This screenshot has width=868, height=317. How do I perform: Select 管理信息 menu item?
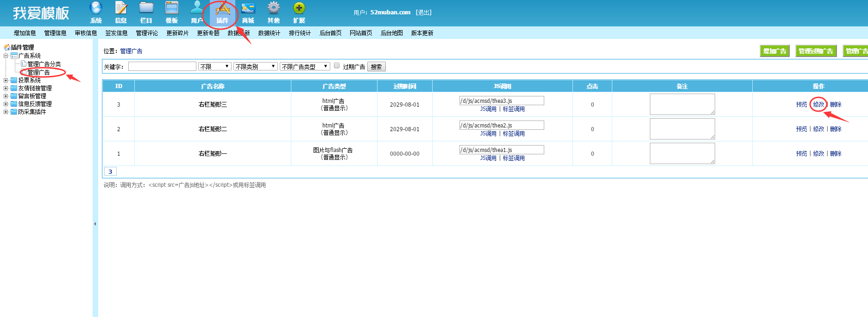pyautogui.click(x=56, y=33)
